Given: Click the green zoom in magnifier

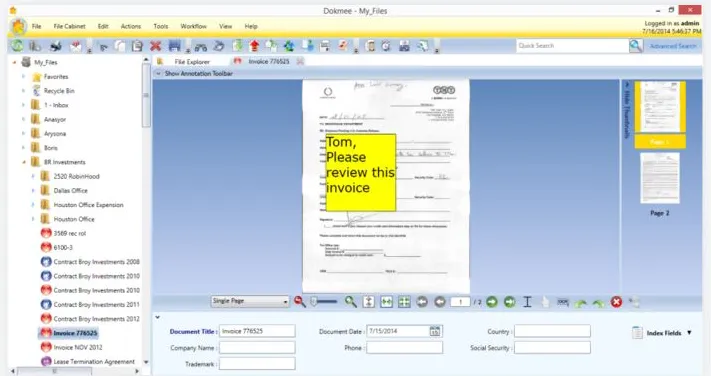Looking at the screenshot, I should click(351, 302).
